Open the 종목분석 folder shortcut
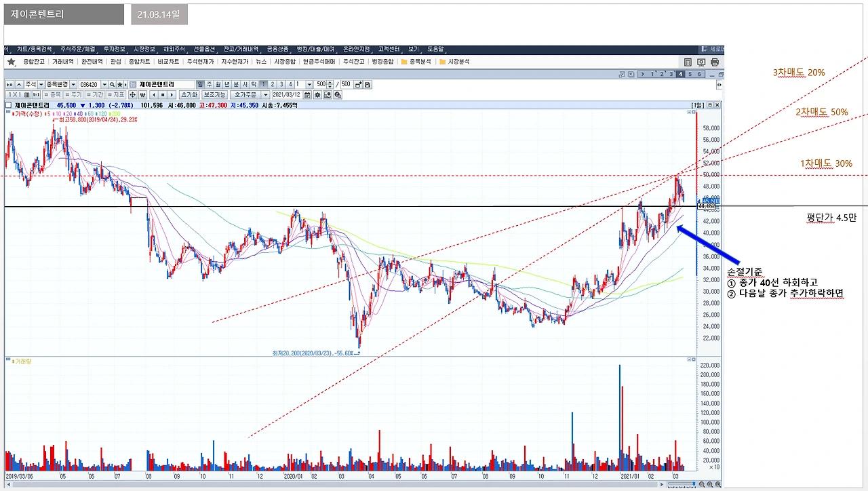Screen dimensions: 868x491 click(x=416, y=62)
